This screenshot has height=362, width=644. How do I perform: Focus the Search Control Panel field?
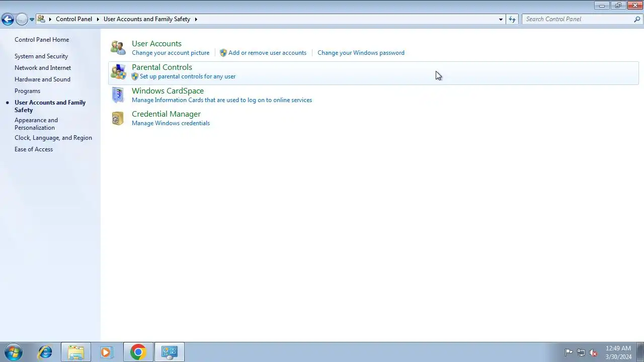(x=578, y=19)
